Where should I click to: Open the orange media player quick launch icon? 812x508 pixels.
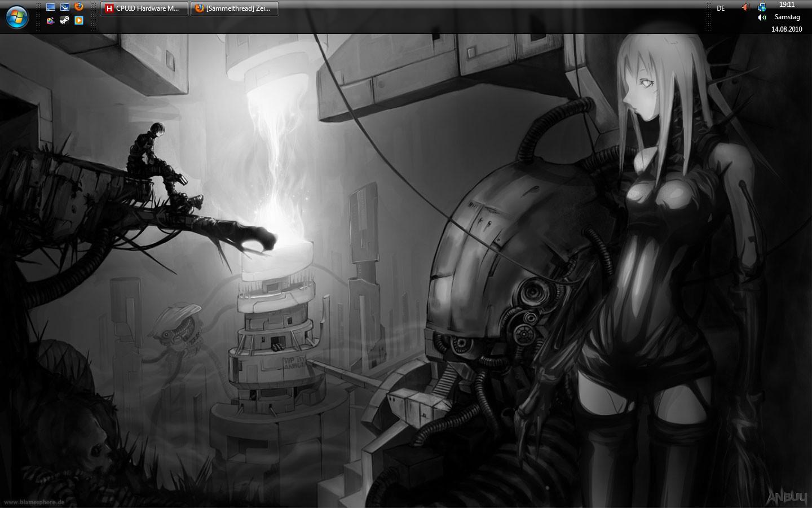(x=79, y=20)
